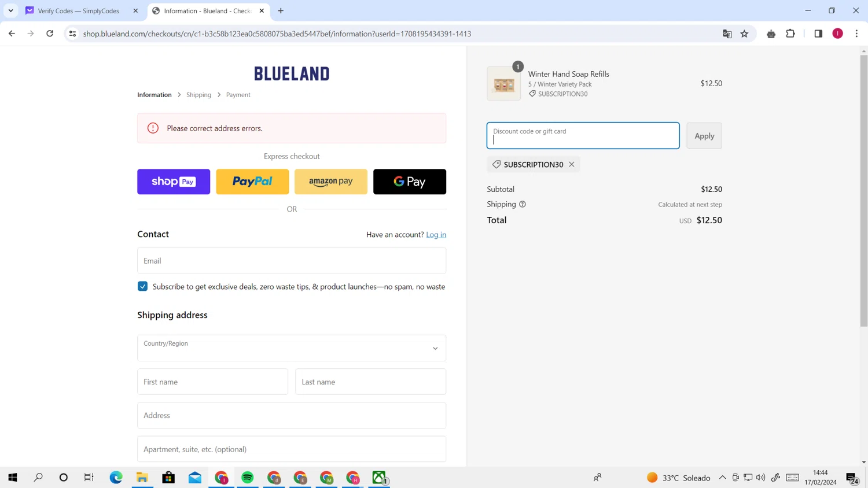
Task: Go to Shipping breadcrumb step
Action: [x=198, y=95]
